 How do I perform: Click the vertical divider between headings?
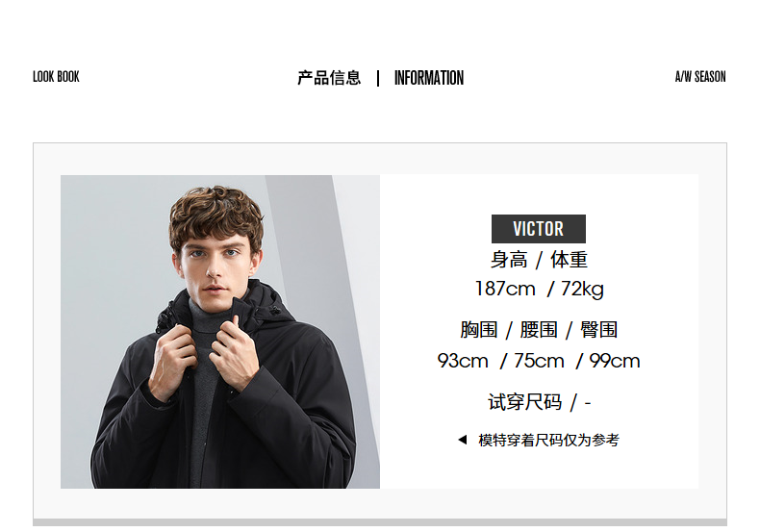pyautogui.click(x=378, y=78)
